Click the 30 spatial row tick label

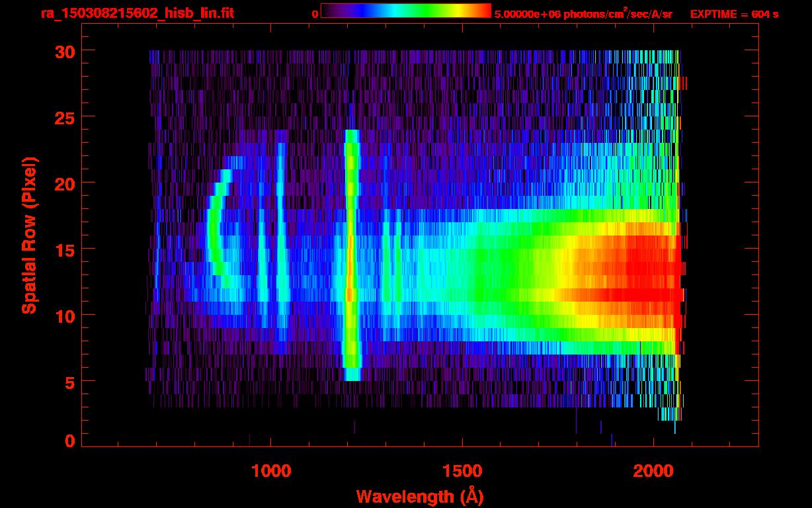point(65,51)
